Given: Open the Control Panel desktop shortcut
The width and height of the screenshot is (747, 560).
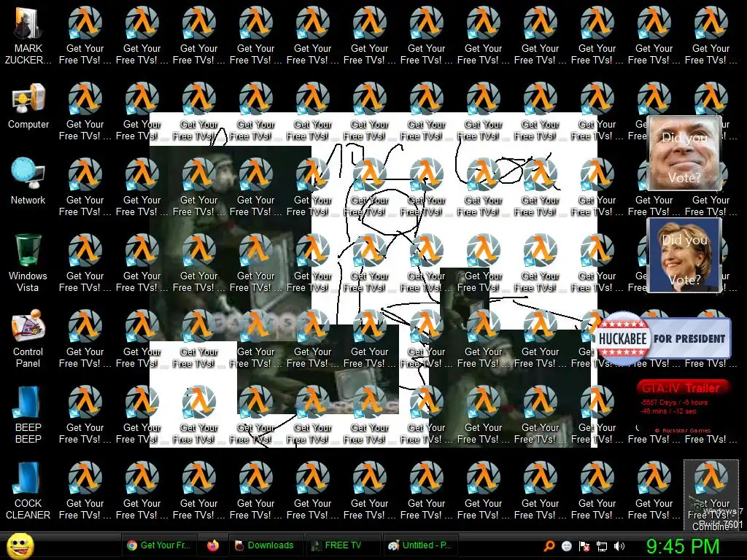Looking at the screenshot, I should 28,338.
